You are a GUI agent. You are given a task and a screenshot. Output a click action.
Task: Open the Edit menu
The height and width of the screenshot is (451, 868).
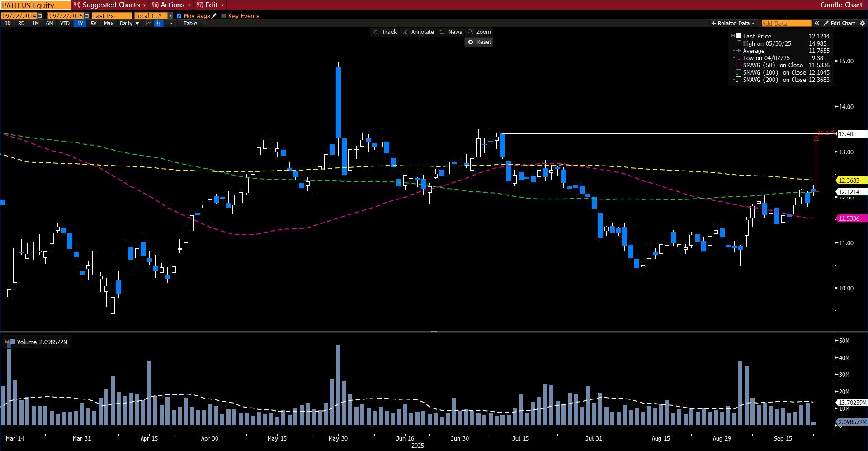210,5
